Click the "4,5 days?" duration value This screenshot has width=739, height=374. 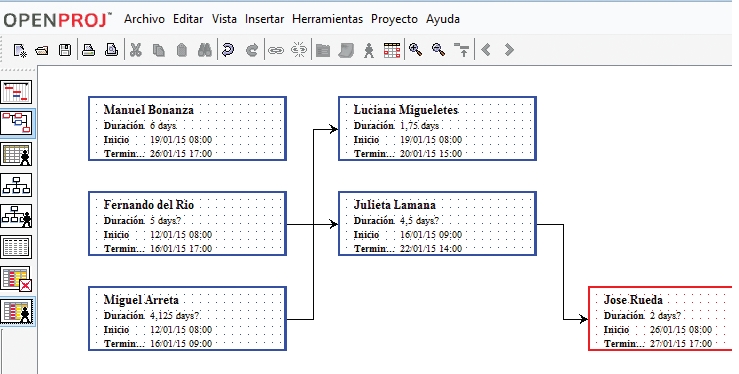click(x=419, y=221)
